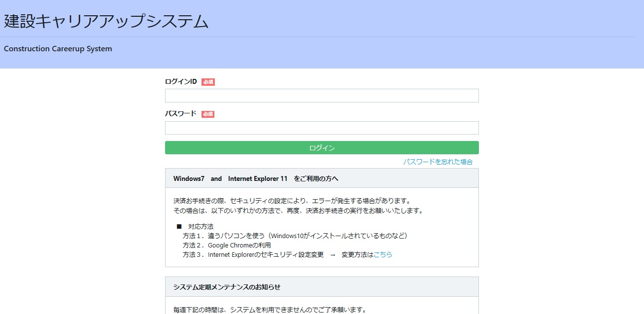This screenshot has height=314, width=644.
Task: Click the 必須 badge next to ログインID
Action: click(x=208, y=82)
